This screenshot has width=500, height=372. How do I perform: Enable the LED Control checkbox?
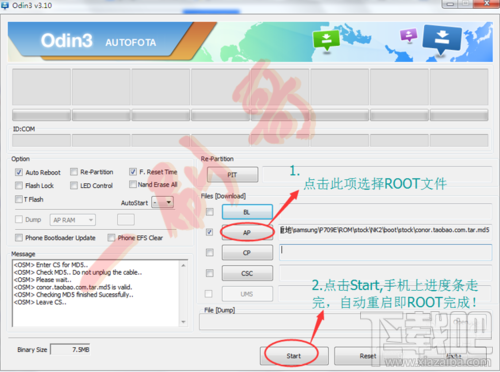(74, 185)
